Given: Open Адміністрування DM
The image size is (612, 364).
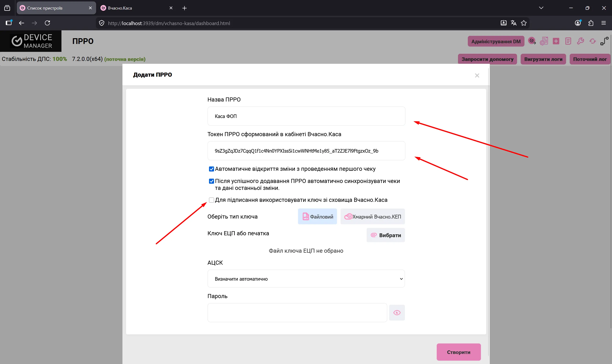Looking at the screenshot, I should click(x=496, y=42).
